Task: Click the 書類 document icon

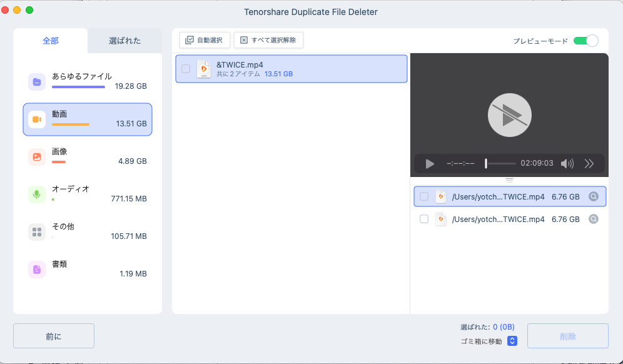Action: [x=36, y=270]
